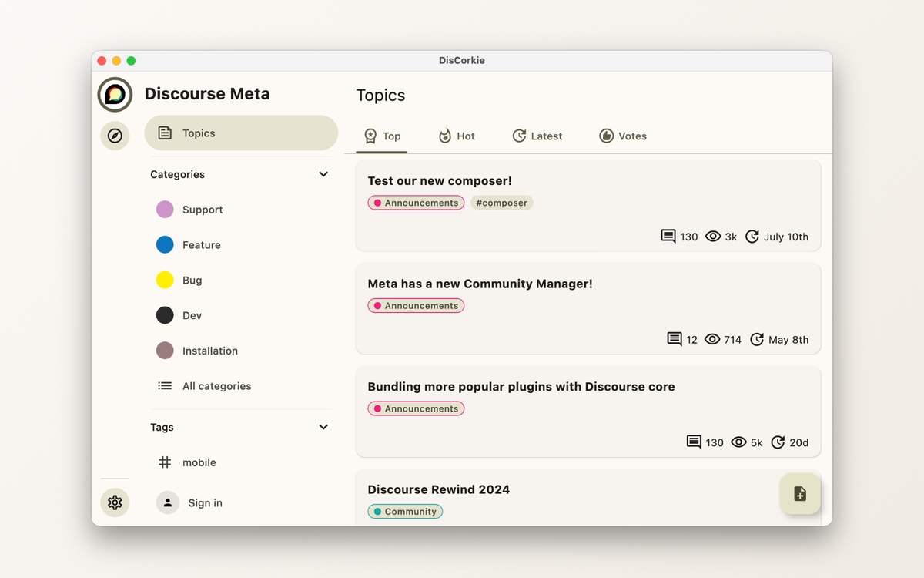This screenshot has width=924, height=578.
Task: Switch to the Votes tab
Action: click(x=623, y=136)
